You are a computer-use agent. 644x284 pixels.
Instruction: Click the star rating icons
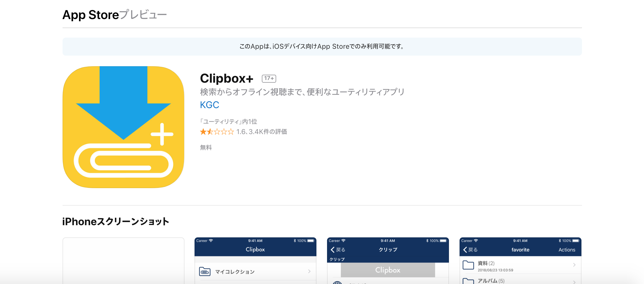pyautogui.click(x=217, y=132)
